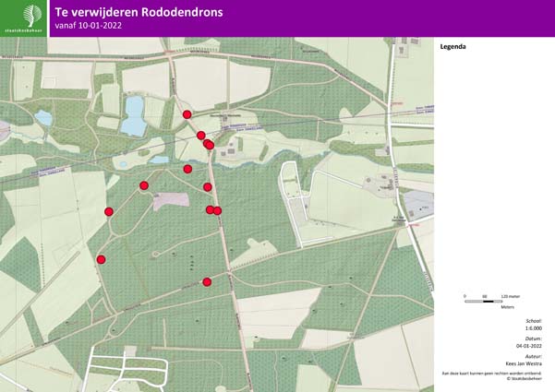The height and width of the screenshot is (392, 555).
Task: Click the red marker farthest southwest
Action: coord(102,260)
